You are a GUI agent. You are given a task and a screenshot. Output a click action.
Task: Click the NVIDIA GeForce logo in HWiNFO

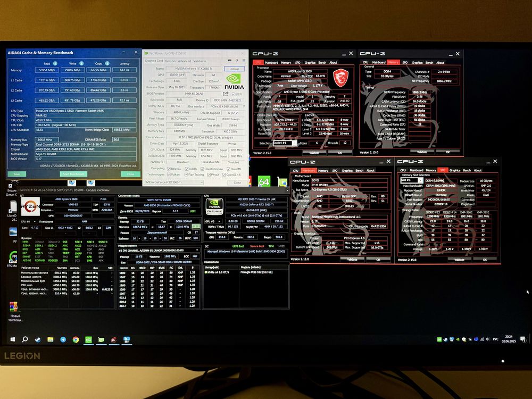click(x=214, y=206)
